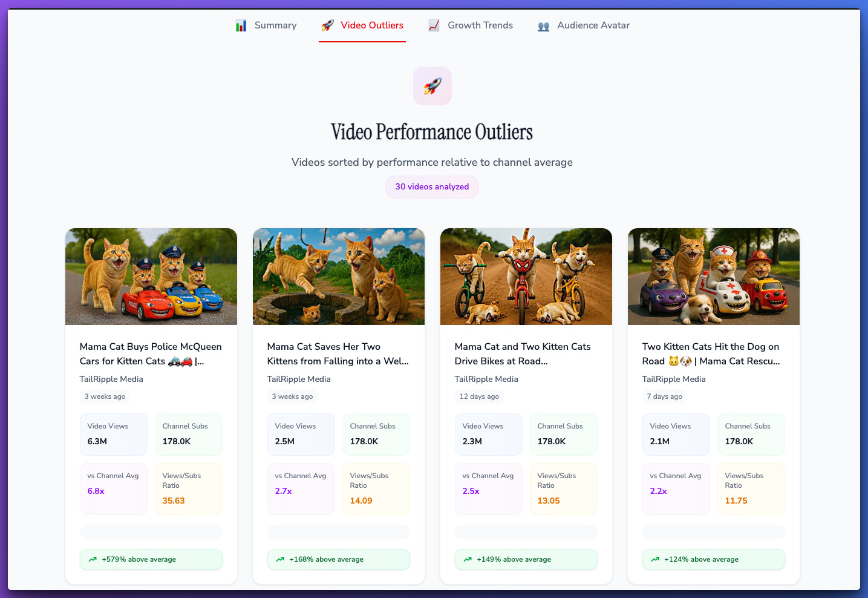This screenshot has width=868, height=598.
Task: Click the 6.3M Video Views stat
Action: 114,435
